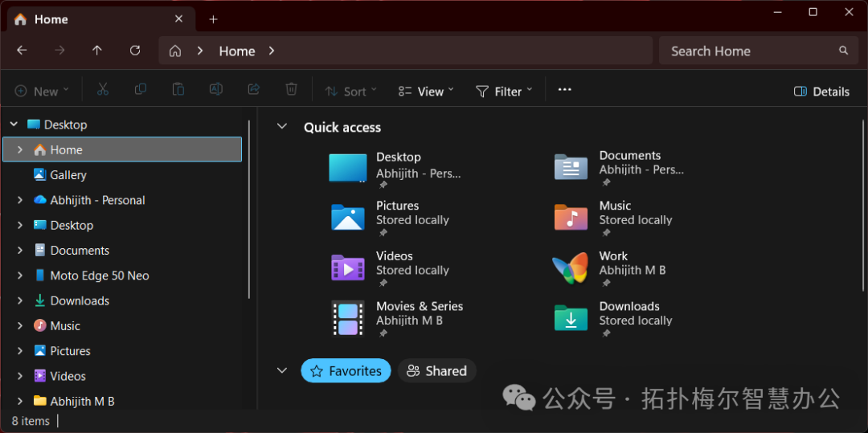
Task: Refresh the current folder view
Action: 135,51
